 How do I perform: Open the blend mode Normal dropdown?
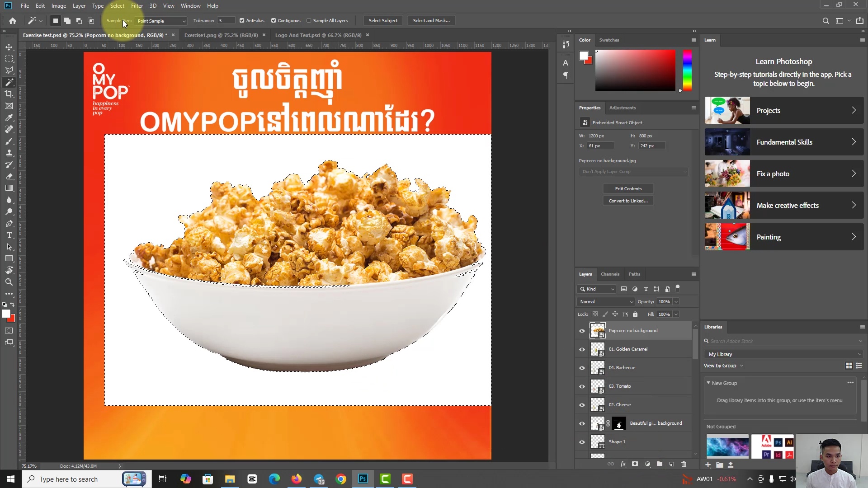(x=606, y=301)
